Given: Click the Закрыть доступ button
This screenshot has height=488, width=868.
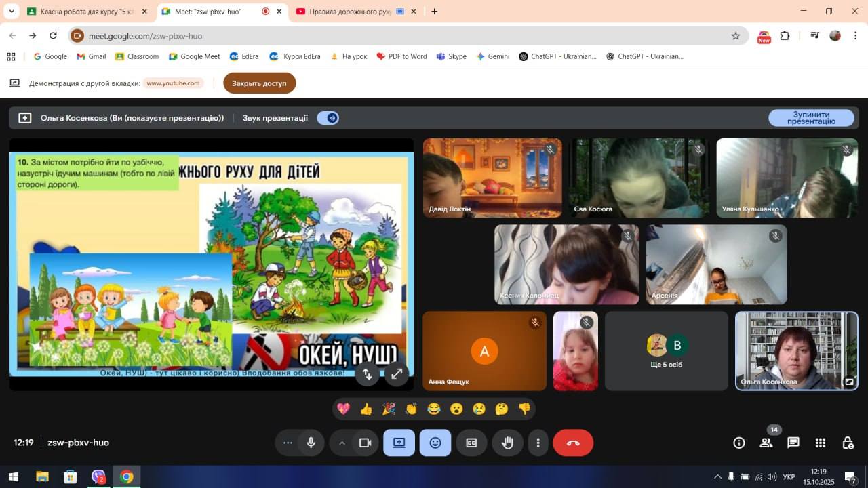Looking at the screenshot, I should pos(259,83).
